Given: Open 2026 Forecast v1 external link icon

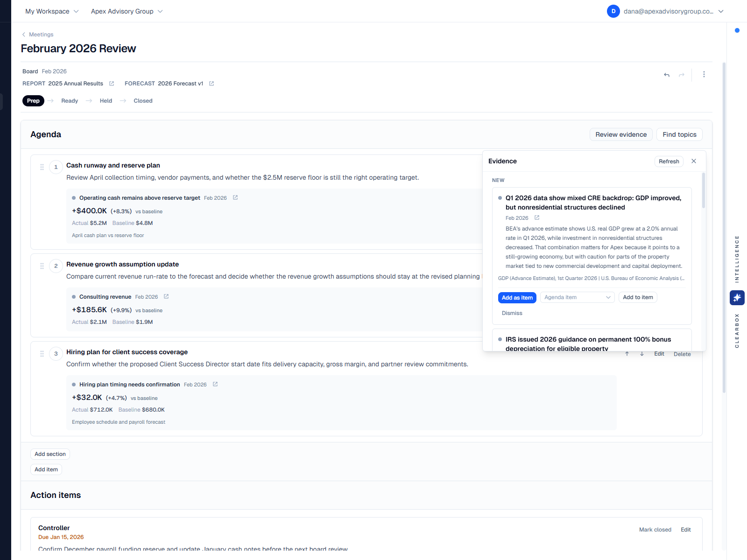Looking at the screenshot, I should point(211,84).
